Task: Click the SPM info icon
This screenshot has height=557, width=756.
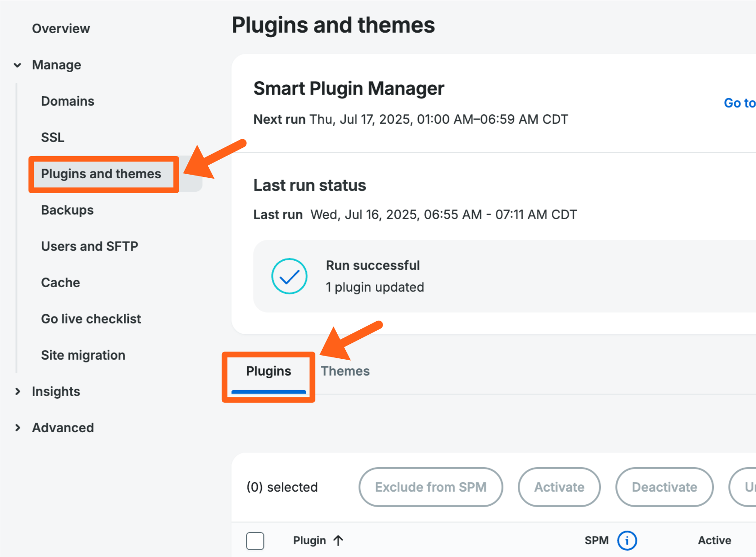Action: [x=627, y=540]
